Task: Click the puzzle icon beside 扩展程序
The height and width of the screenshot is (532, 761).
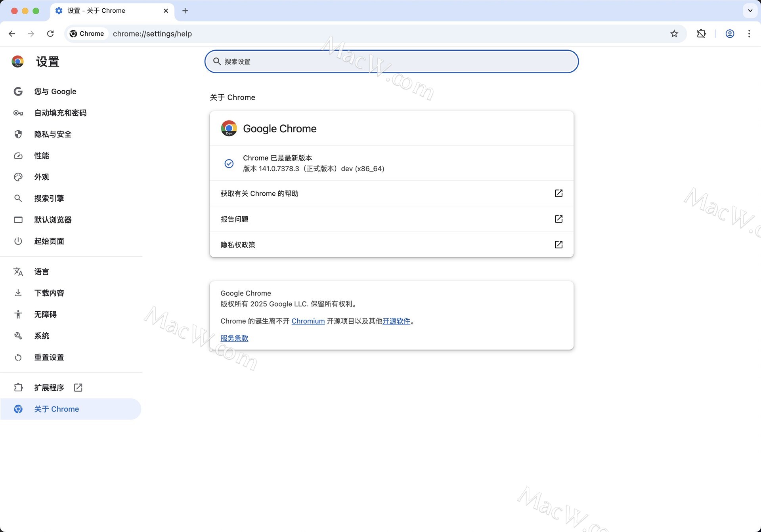Action: 18,387
